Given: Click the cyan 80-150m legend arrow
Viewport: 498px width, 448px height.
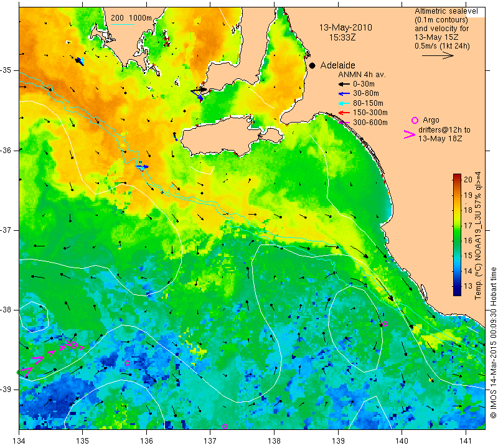Looking at the screenshot, I should coord(344,103).
